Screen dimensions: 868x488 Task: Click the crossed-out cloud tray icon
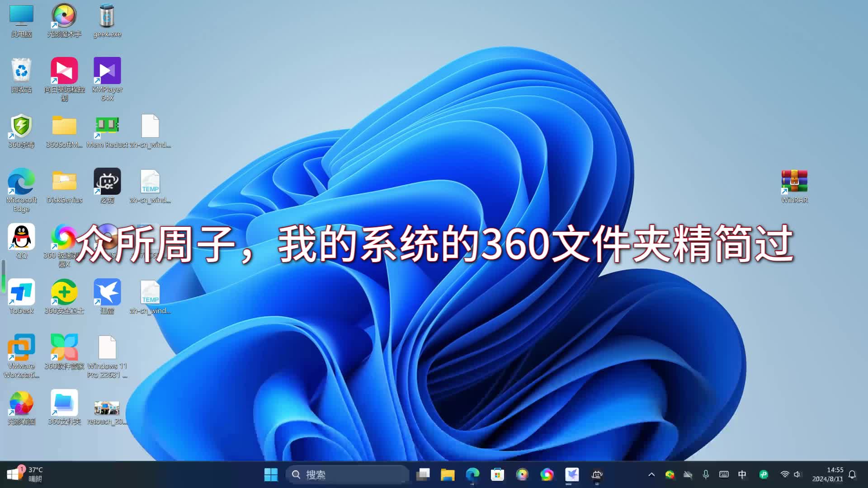coord(688,474)
